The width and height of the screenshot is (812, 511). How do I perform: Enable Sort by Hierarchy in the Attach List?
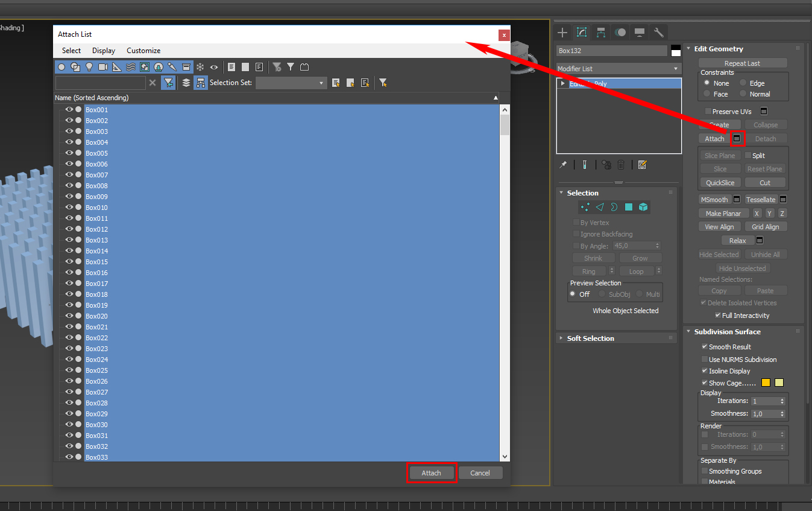click(x=200, y=83)
